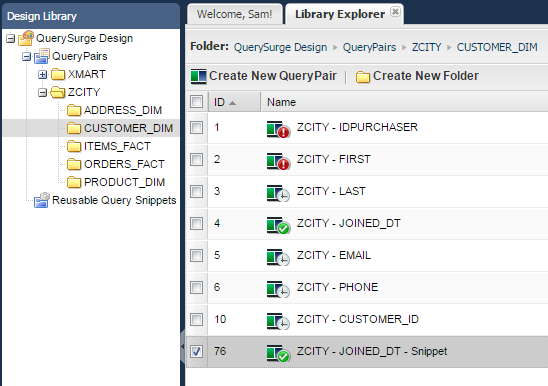The image size is (548, 386).
Task: Switch to the Welcome, Sam! tab
Action: pyautogui.click(x=235, y=14)
